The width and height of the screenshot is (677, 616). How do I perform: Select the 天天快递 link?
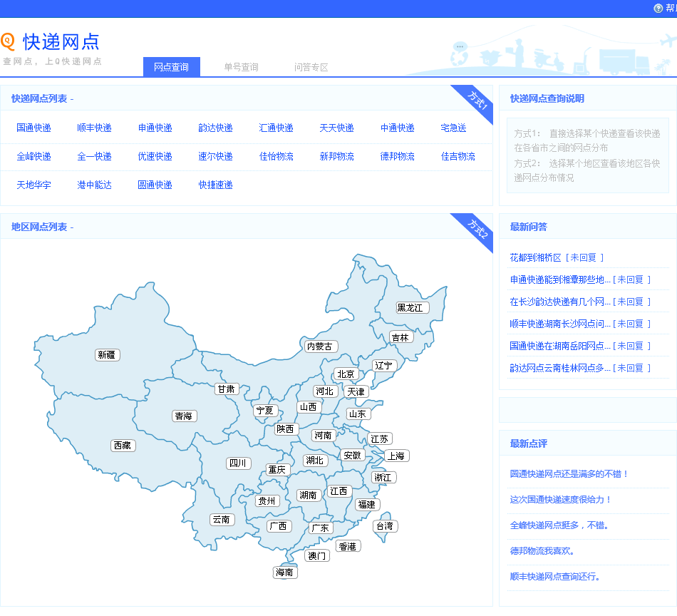pos(337,128)
